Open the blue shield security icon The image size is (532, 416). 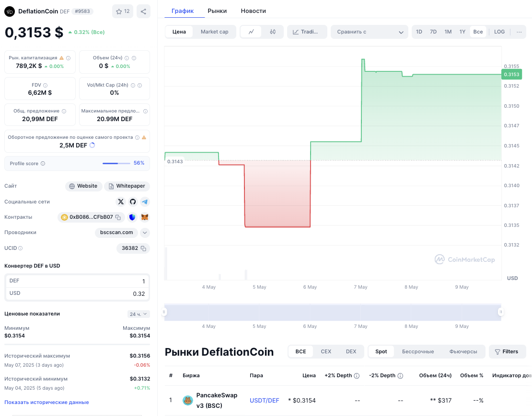[x=132, y=217]
